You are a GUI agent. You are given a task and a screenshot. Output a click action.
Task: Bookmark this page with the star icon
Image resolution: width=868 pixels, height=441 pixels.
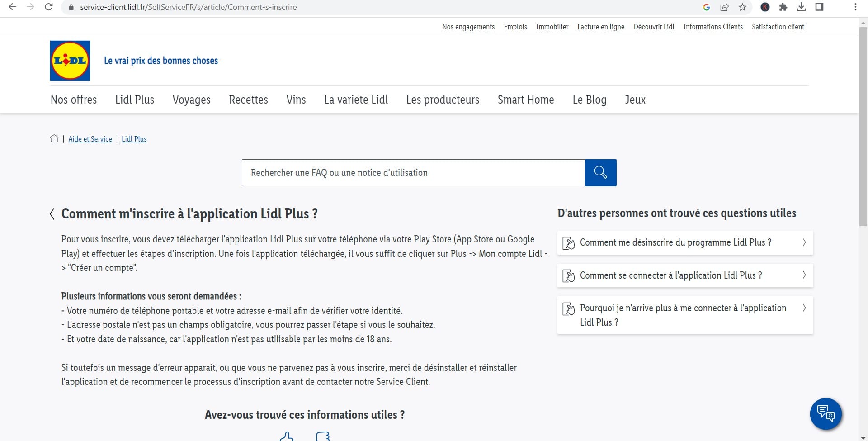click(x=742, y=7)
